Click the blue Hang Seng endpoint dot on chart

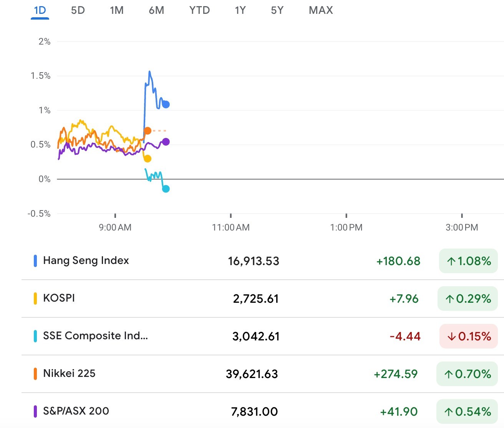click(166, 104)
